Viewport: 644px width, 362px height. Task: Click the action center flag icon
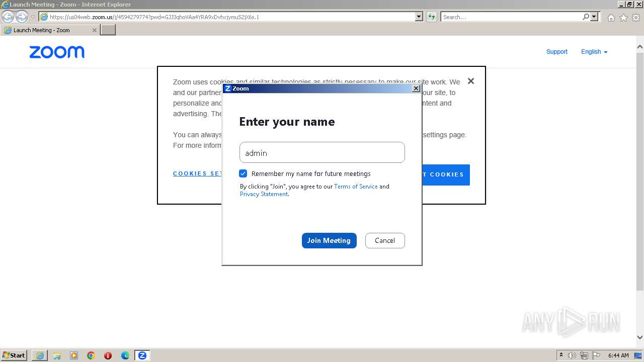(596, 355)
